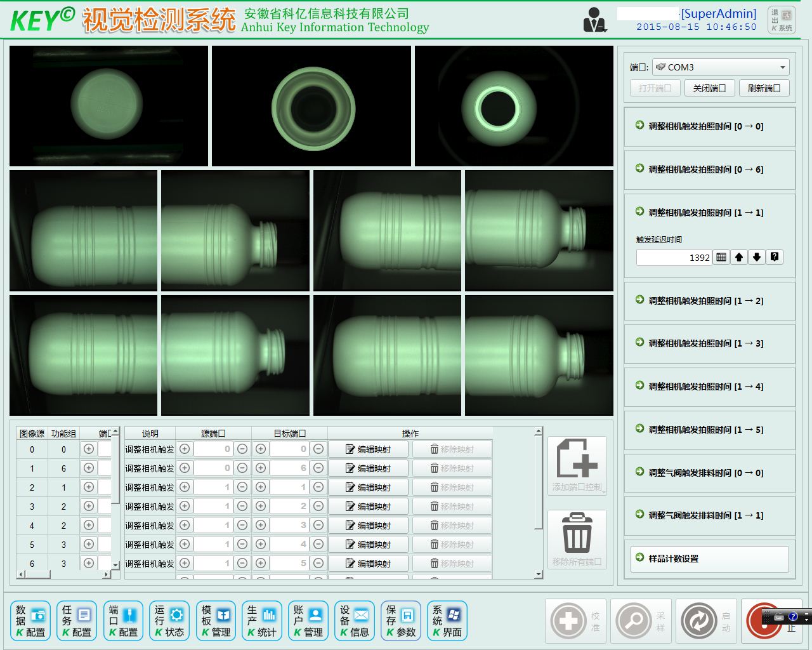Select top-left bottle bottom camera image
The width and height of the screenshot is (812, 650).
coord(108,105)
